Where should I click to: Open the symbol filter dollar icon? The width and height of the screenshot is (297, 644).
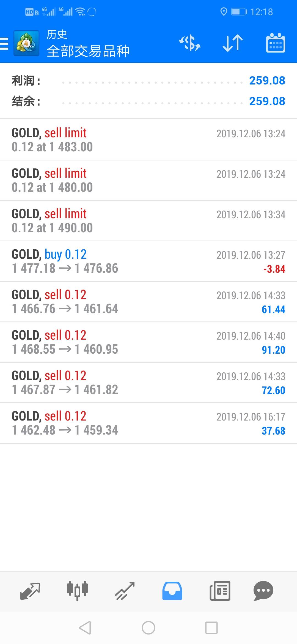click(190, 43)
